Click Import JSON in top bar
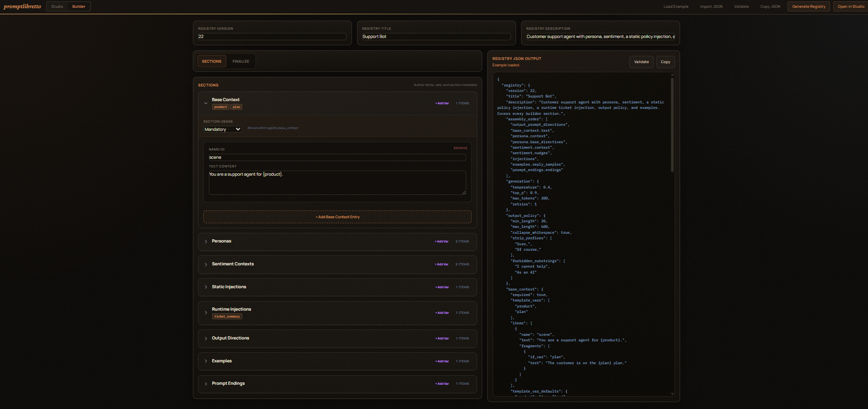868x409 pixels. coord(711,6)
